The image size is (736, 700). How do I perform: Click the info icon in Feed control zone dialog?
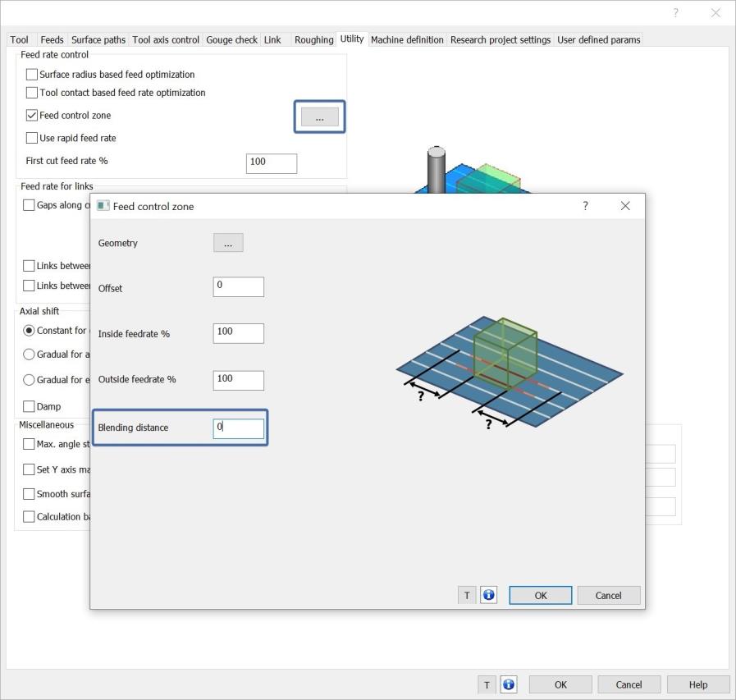coord(488,595)
